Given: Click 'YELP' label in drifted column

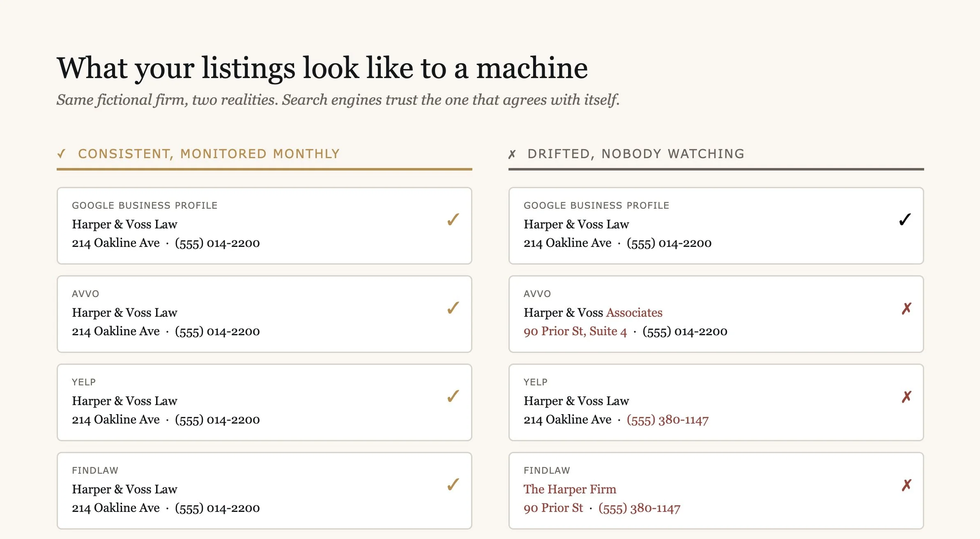Looking at the screenshot, I should (x=536, y=382).
